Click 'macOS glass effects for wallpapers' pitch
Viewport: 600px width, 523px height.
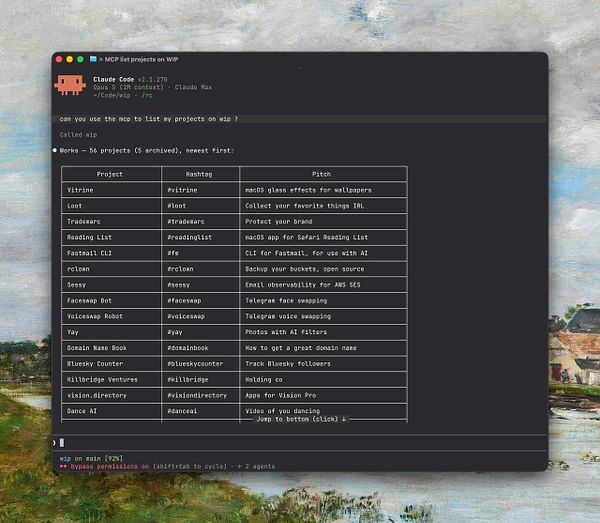point(308,190)
